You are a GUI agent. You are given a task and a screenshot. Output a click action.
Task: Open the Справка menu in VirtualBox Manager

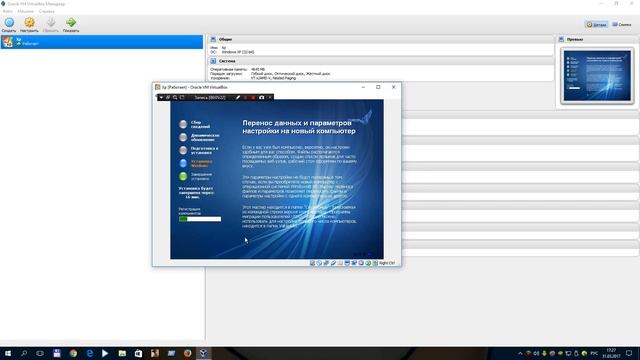(x=46, y=11)
